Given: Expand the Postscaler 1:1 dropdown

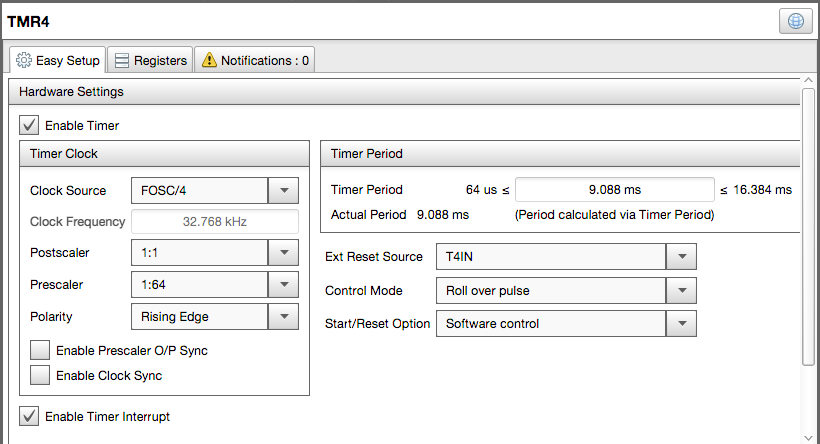Looking at the screenshot, I should [283, 253].
